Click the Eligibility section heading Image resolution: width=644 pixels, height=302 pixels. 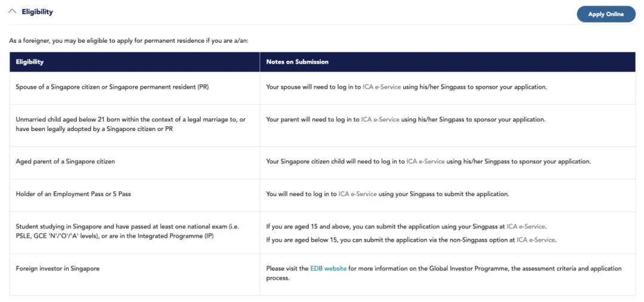pyautogui.click(x=38, y=12)
